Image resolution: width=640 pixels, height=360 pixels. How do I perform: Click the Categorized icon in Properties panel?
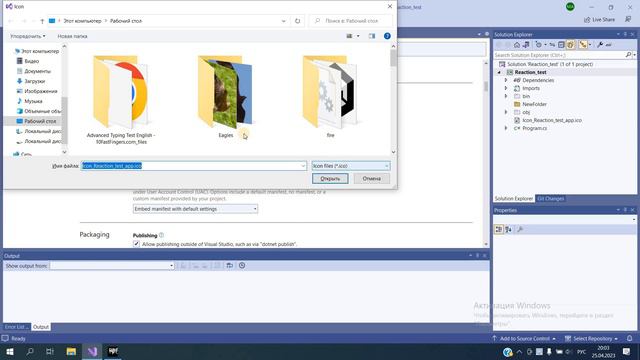[x=499, y=229]
